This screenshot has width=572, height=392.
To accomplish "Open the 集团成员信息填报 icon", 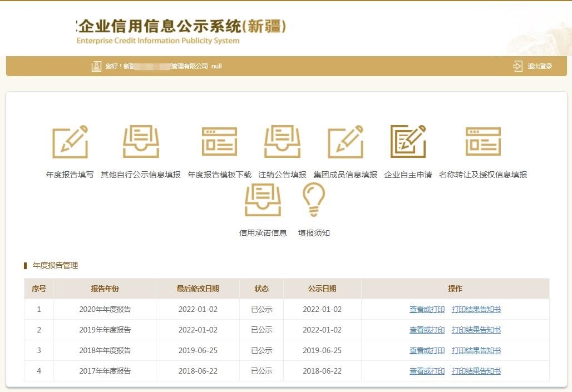I will point(346,142).
